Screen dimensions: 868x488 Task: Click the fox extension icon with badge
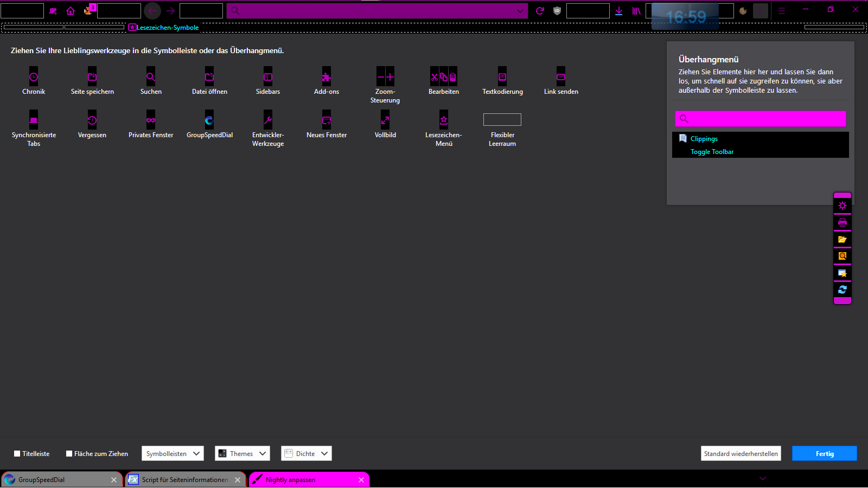coord(88,10)
